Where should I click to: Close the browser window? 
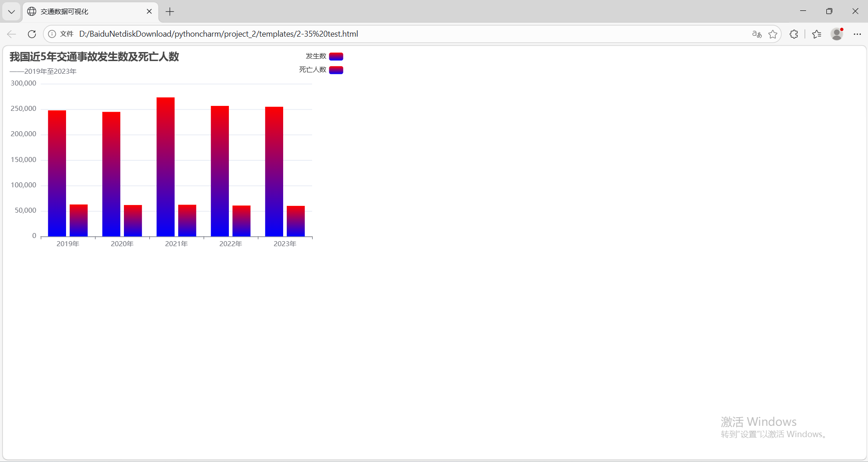click(855, 11)
